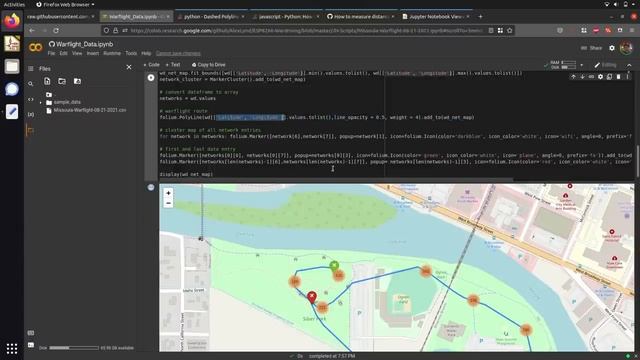640x360 pixels.
Task: Click the Cannot save changes link
Action: [178, 53]
